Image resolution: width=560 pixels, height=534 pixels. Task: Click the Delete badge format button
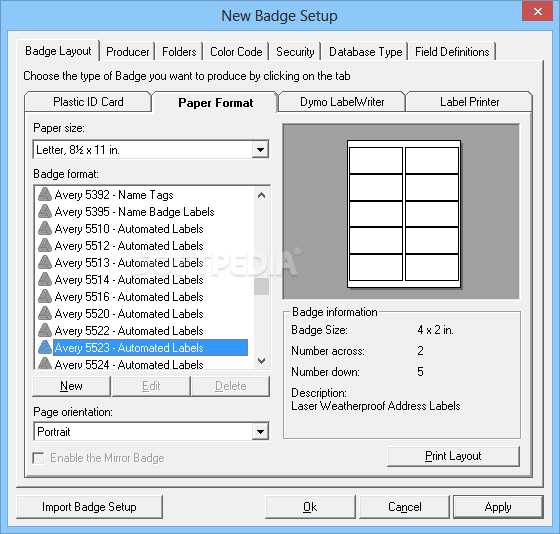point(230,386)
